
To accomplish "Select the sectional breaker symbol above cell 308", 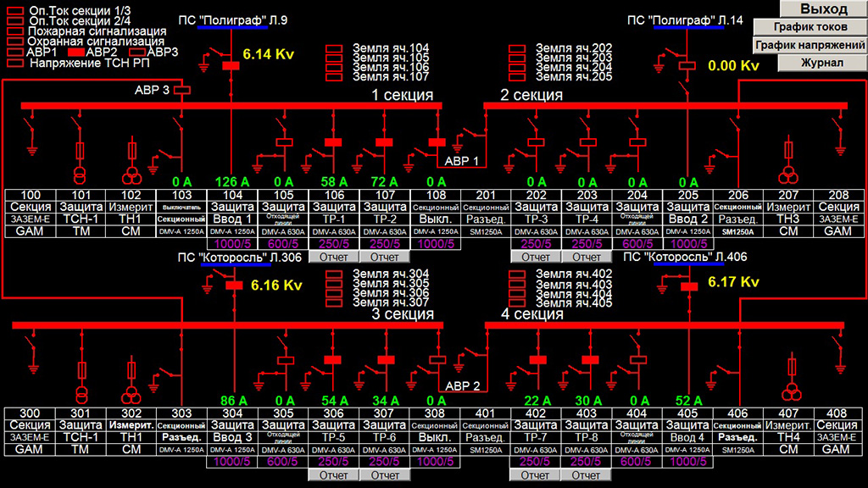I will (x=437, y=360).
